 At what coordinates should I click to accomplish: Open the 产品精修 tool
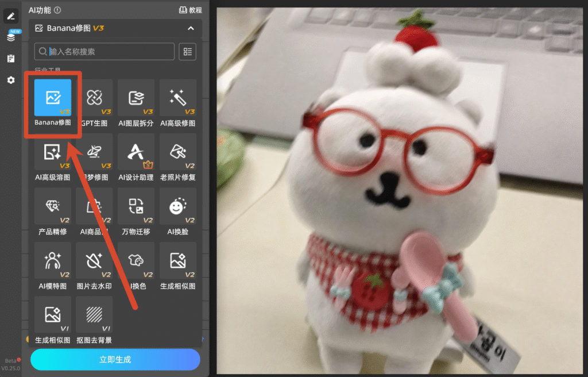tap(52, 206)
